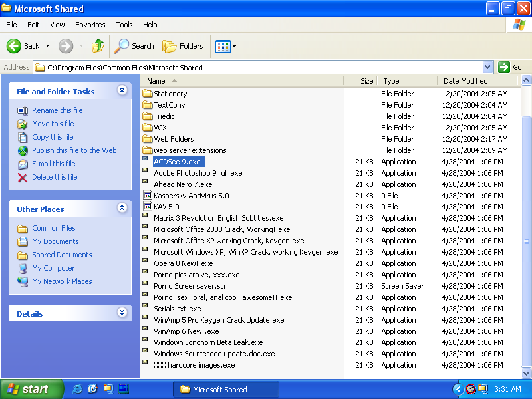This screenshot has height=399, width=532.
Task: Sort files by the Name column header
Action: (242, 81)
